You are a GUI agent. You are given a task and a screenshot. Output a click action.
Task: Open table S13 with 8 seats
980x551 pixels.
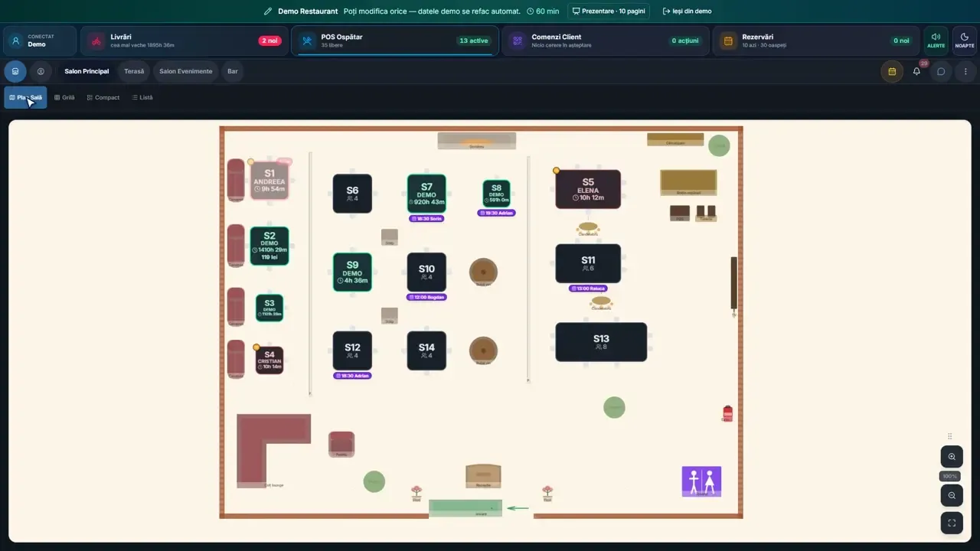(601, 341)
